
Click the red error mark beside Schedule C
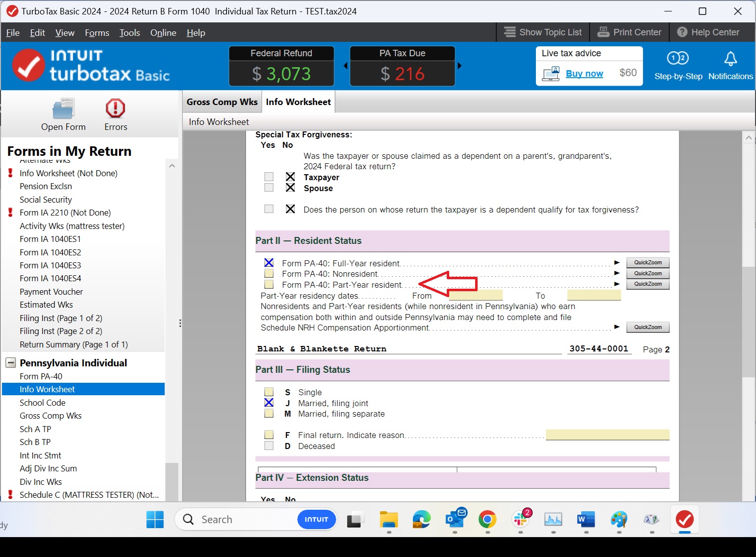[x=10, y=495]
